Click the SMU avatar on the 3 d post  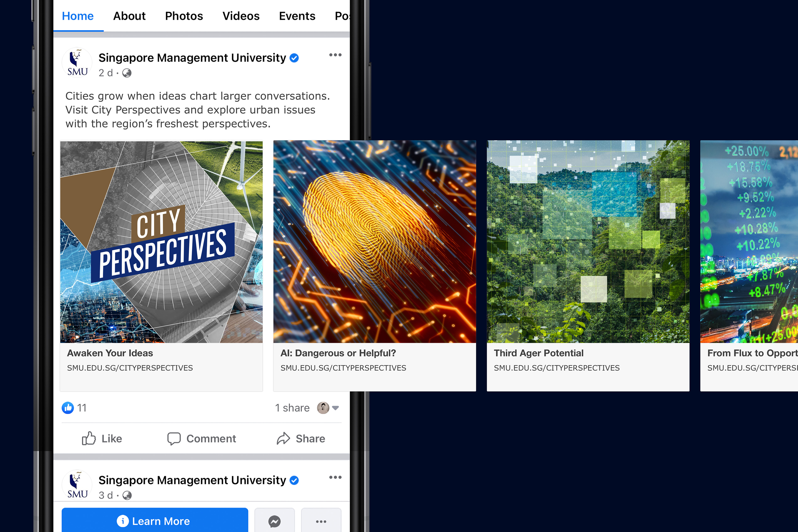click(77, 485)
